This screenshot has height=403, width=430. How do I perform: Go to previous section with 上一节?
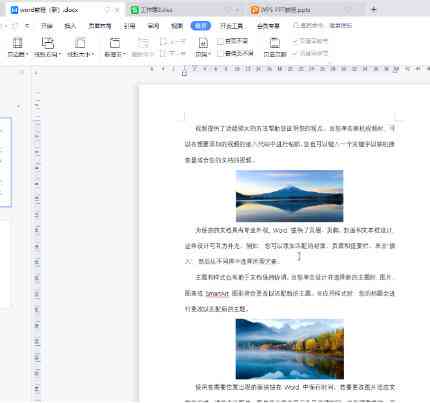coord(173,42)
